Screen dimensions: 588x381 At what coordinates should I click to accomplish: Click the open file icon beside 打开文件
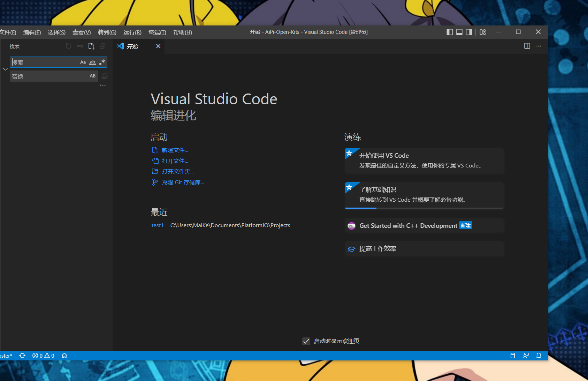[155, 161]
